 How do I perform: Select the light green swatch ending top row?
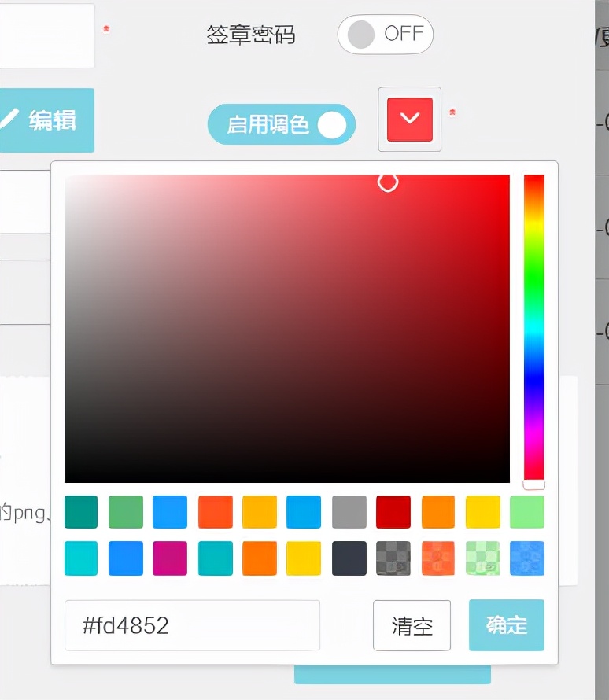pos(527,511)
